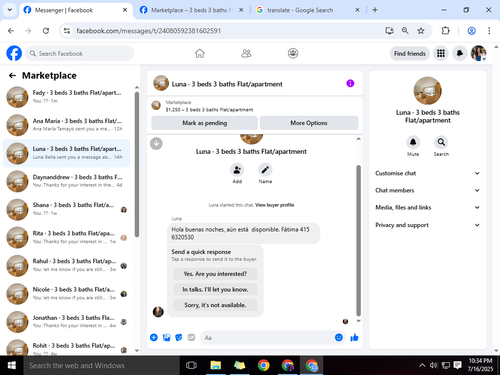Attach a photo with the image icon
The width and height of the screenshot is (500, 375).
coord(166,337)
